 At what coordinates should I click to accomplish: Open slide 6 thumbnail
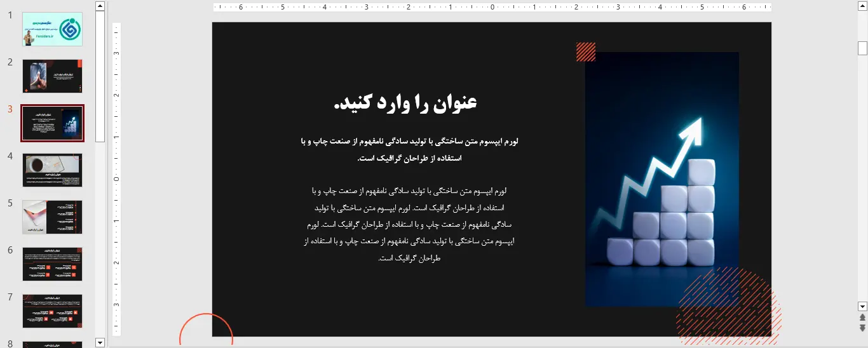tap(52, 264)
